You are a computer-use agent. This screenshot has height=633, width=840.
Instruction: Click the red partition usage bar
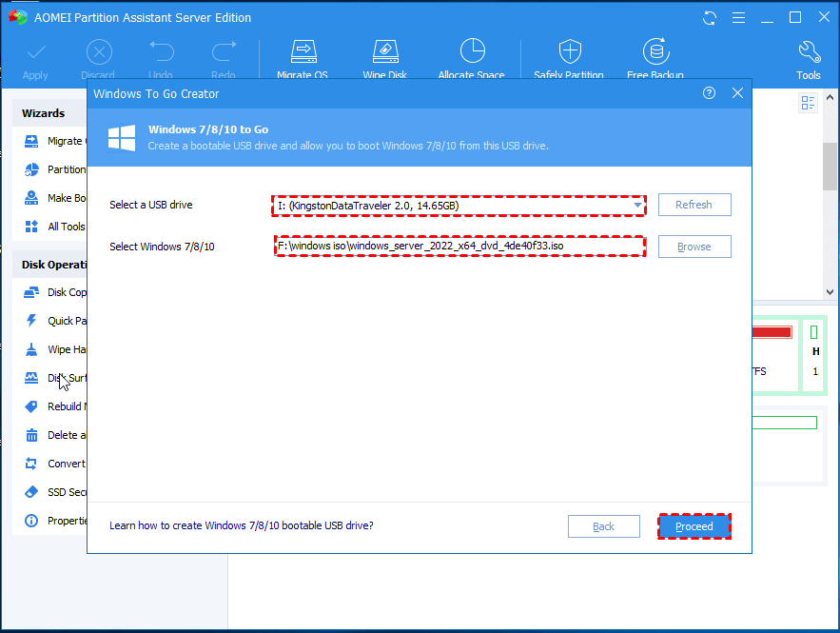tap(772, 333)
